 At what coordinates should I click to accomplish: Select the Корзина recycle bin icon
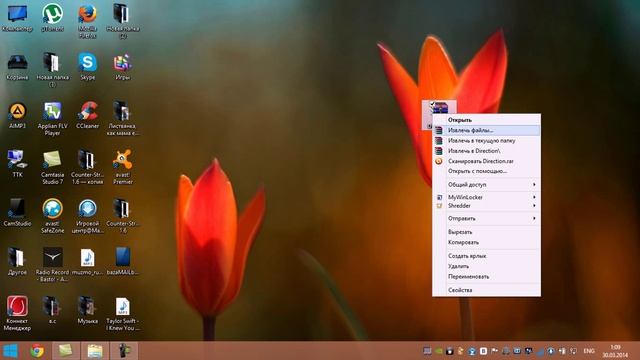point(17,66)
